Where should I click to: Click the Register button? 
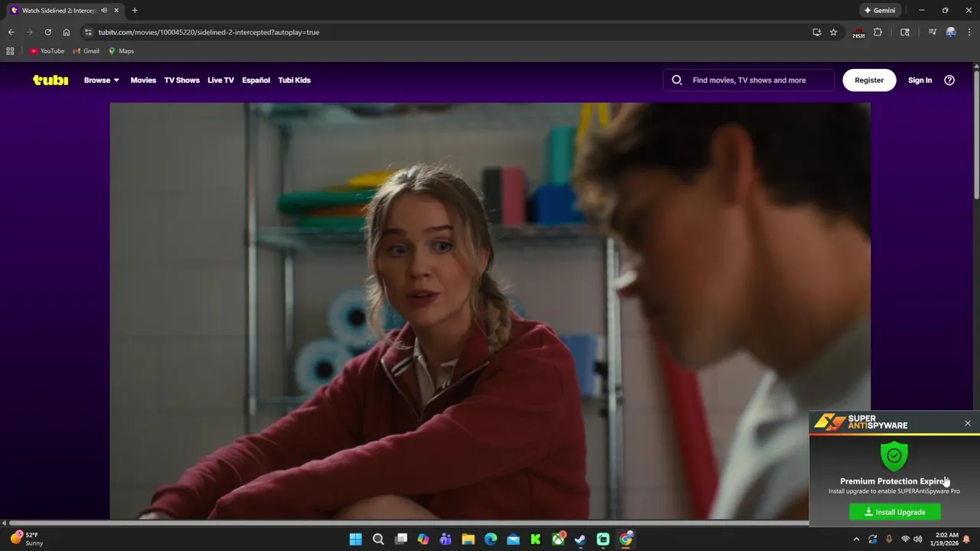869,80
